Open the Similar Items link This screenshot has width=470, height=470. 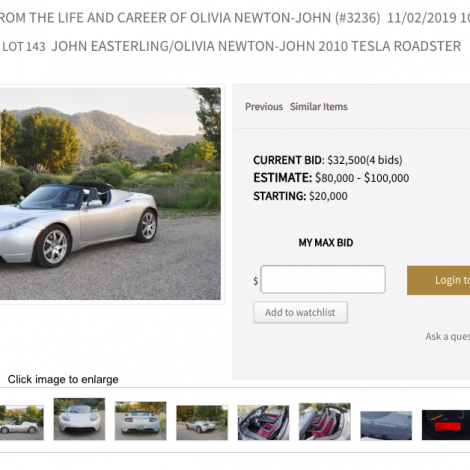318,107
